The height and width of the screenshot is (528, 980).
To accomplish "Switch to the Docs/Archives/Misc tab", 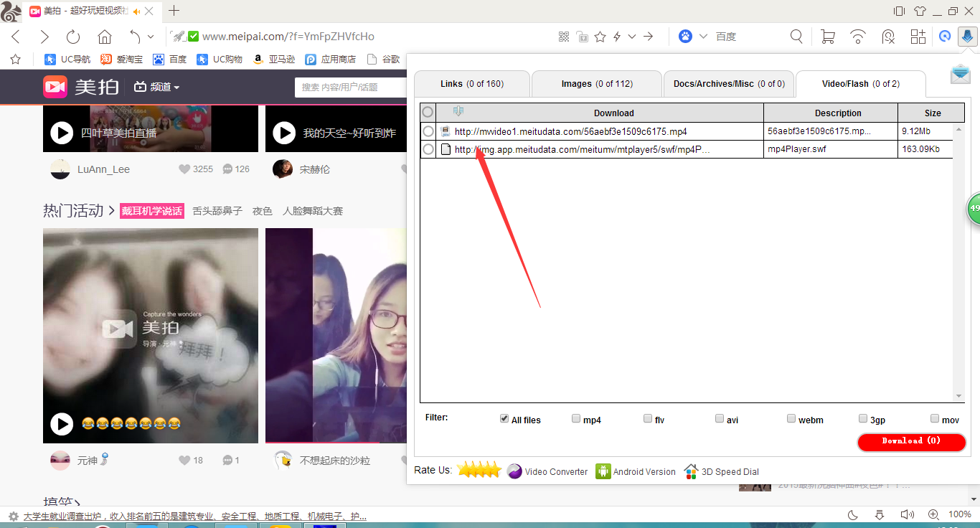I will (729, 84).
